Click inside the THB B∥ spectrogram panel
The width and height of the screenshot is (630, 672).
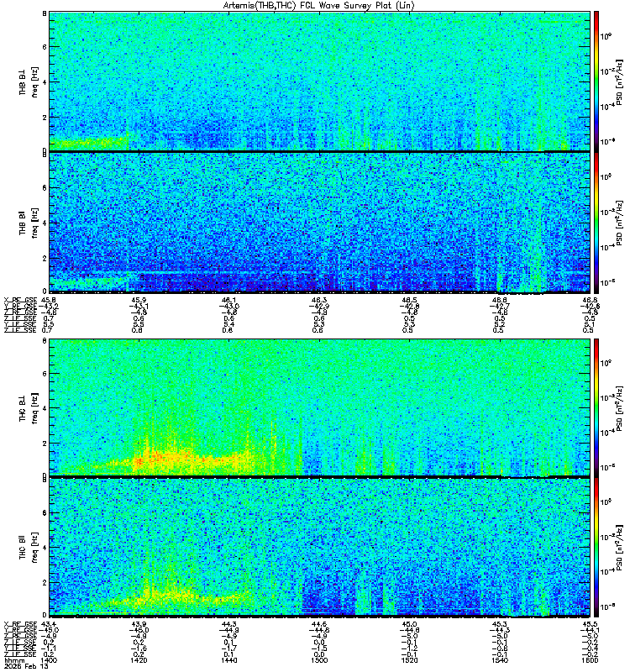click(319, 223)
